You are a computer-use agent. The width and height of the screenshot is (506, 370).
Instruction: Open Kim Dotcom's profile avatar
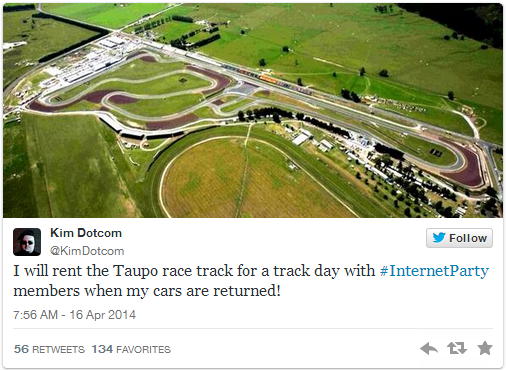[27, 242]
